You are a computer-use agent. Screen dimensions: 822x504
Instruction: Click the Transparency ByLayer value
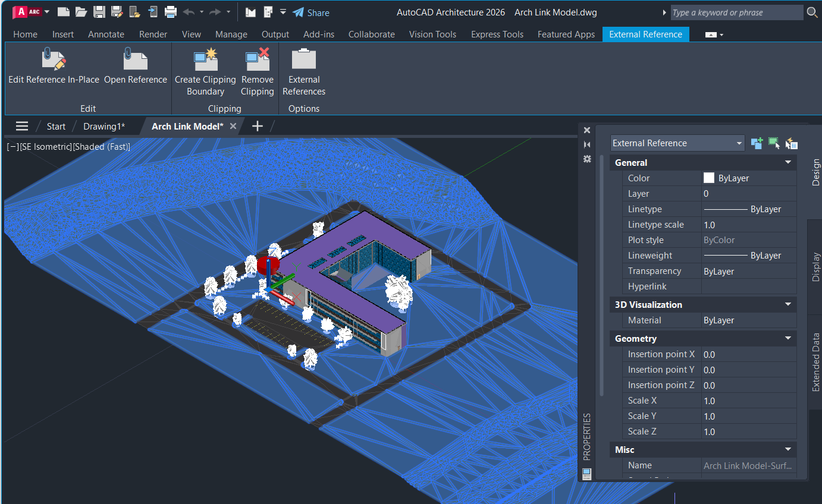(749, 271)
